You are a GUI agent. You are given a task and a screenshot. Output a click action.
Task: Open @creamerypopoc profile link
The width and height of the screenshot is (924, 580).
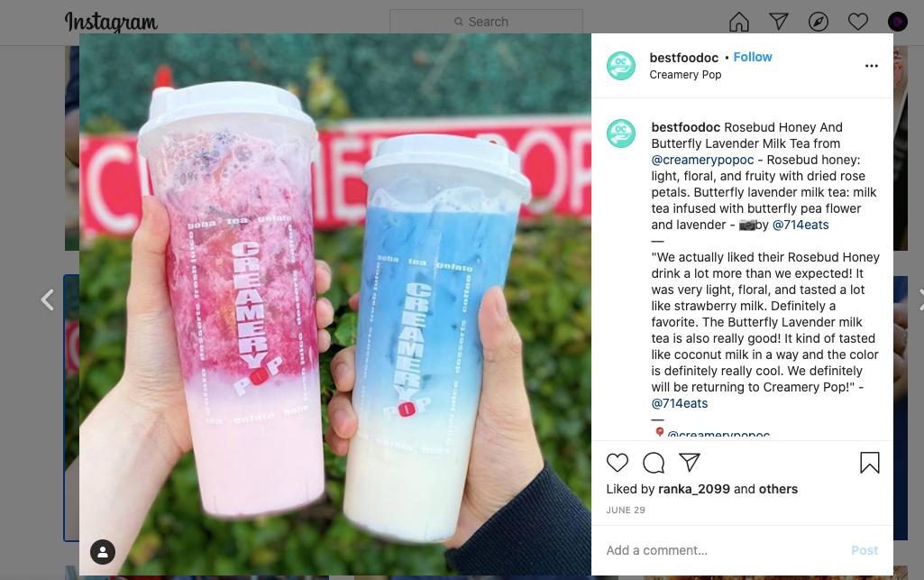[702, 160]
